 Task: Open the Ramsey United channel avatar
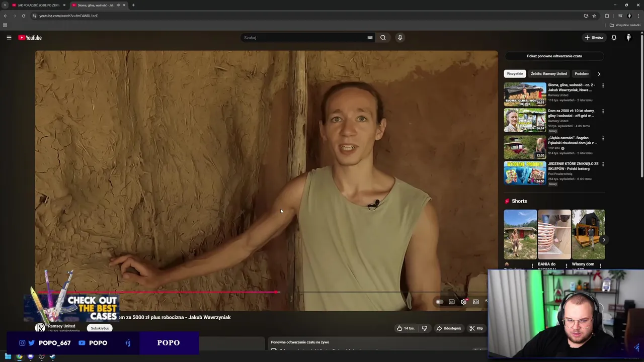point(40,328)
